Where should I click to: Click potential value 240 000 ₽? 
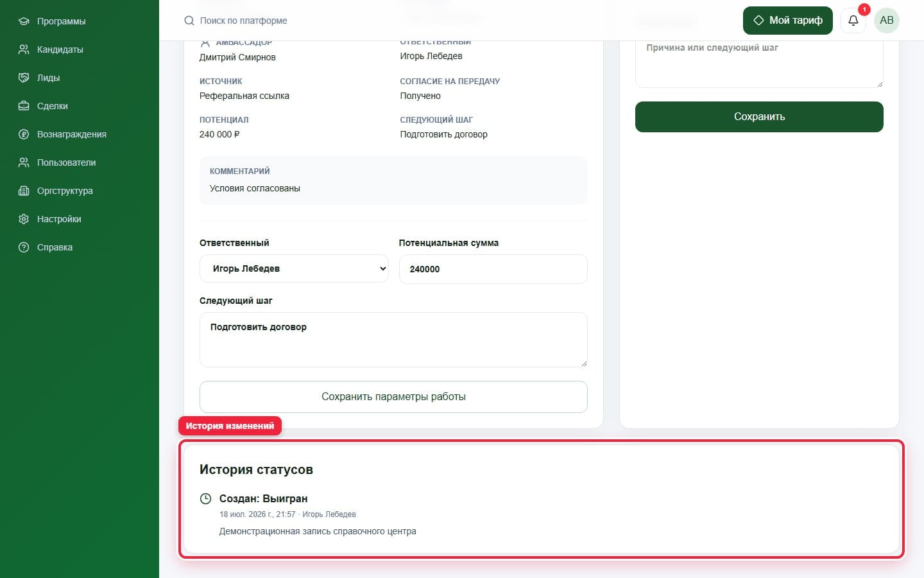[x=219, y=134]
